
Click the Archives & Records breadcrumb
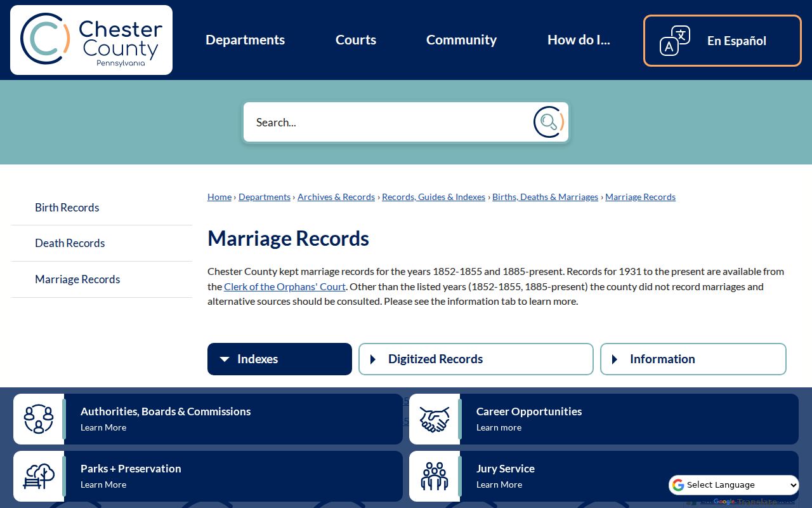point(336,197)
